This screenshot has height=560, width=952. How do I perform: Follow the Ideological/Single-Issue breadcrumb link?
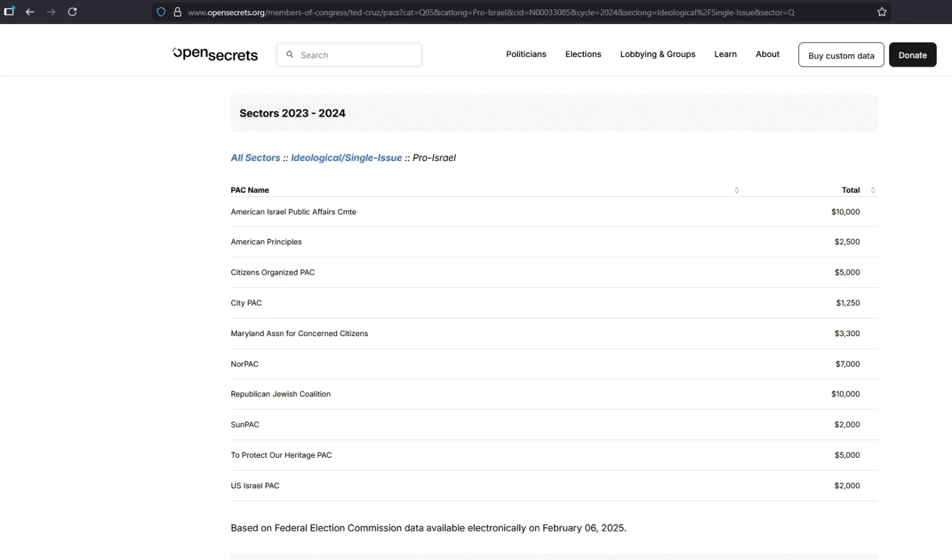pyautogui.click(x=347, y=158)
